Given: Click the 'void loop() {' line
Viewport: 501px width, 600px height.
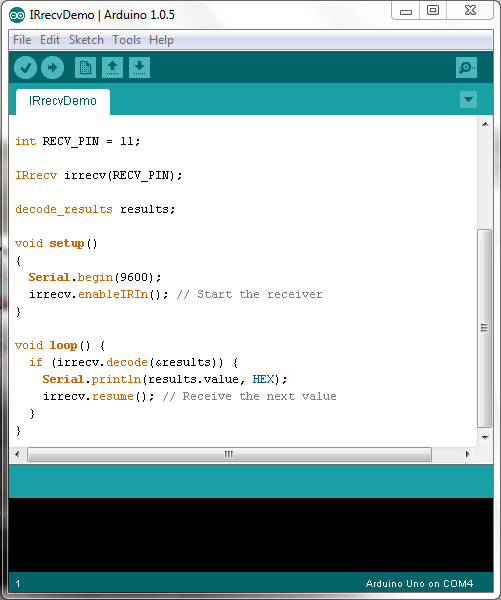Looking at the screenshot, I should pos(60,345).
